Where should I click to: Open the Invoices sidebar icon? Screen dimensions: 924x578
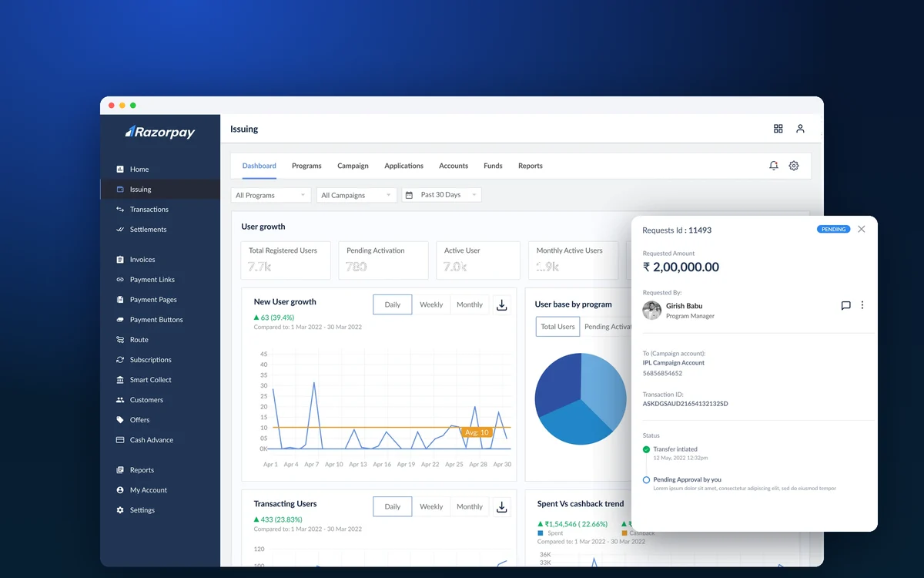click(120, 260)
